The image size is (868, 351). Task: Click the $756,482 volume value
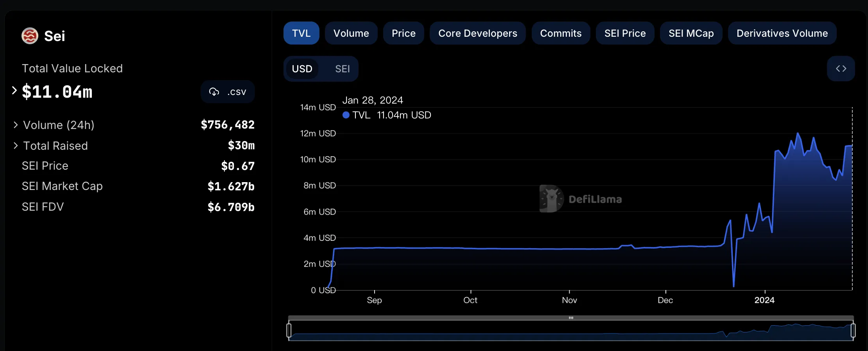tap(228, 125)
